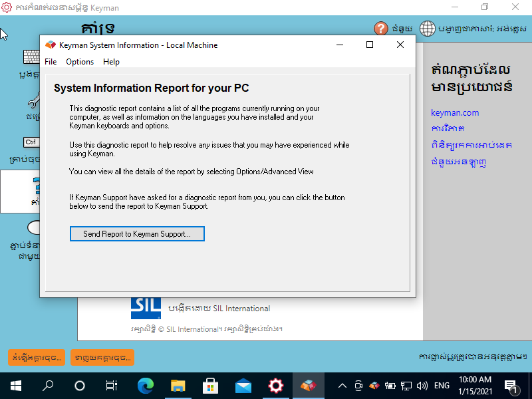Close the Keyman System Information window
This screenshot has height=399, width=532.
(400, 45)
